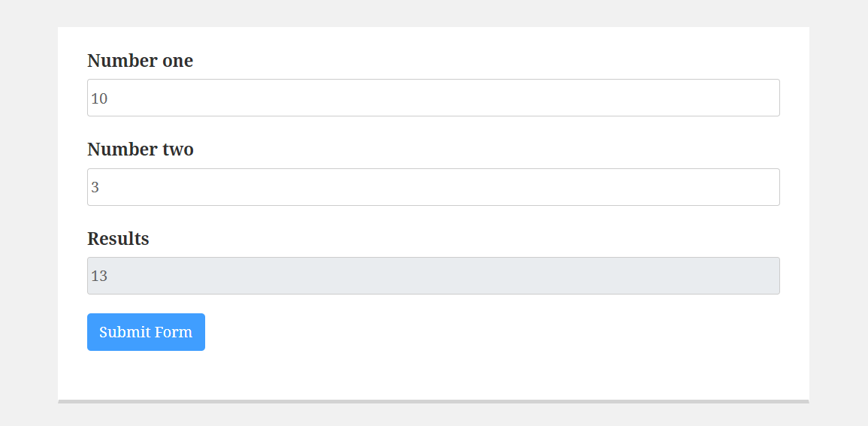Viewport: 868px width, 426px height.
Task: Click the Submit Form button
Action: [x=146, y=332]
